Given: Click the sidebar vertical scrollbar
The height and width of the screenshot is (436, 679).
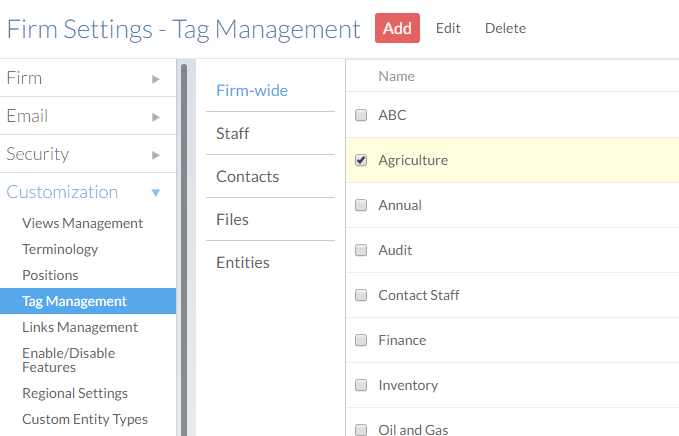Looking at the screenshot, I should click(x=183, y=200).
